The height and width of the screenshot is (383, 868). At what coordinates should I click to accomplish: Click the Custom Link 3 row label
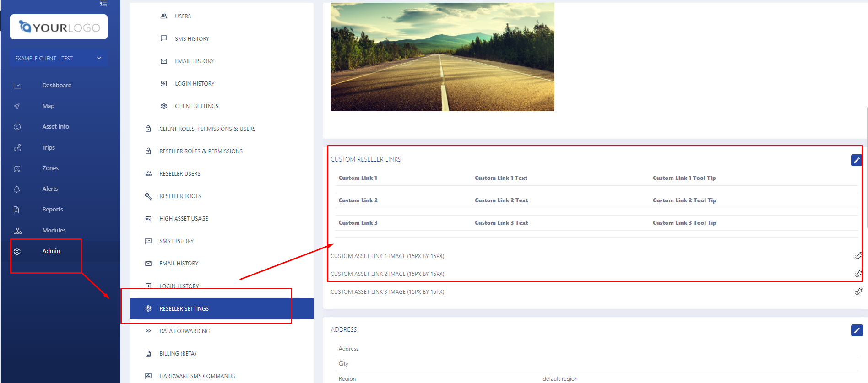[358, 223]
